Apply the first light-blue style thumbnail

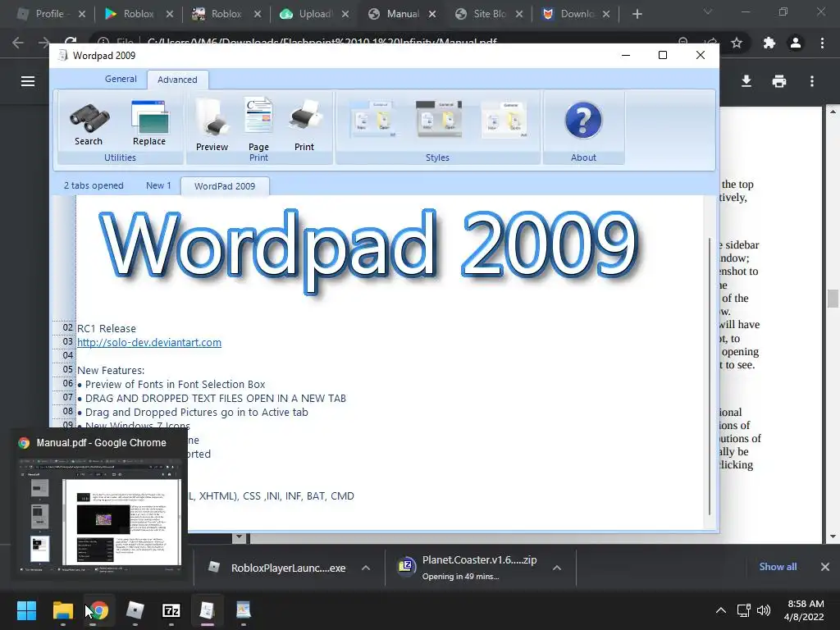374,119
